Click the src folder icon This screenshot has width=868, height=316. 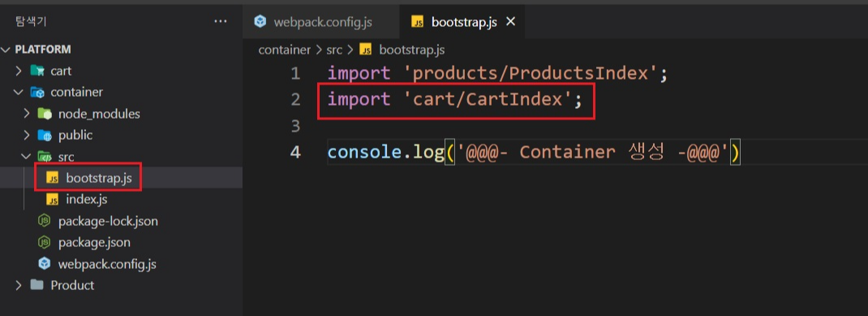coord(45,157)
